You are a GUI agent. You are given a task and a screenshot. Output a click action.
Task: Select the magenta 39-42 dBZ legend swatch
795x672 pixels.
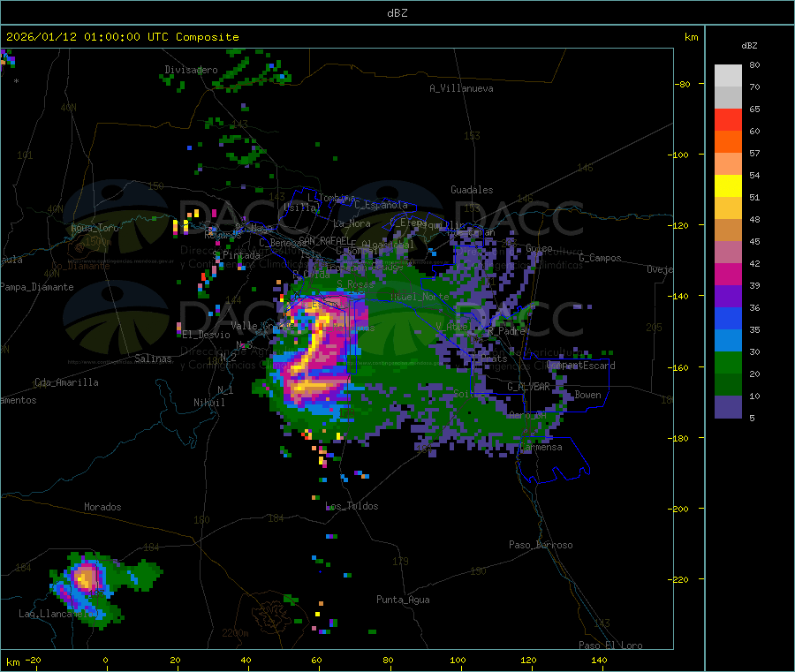tap(728, 274)
